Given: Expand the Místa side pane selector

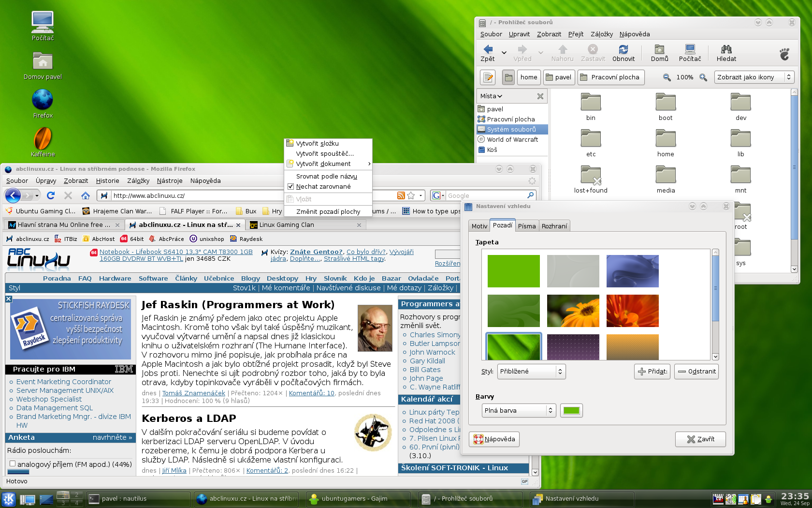Looking at the screenshot, I should click(491, 96).
